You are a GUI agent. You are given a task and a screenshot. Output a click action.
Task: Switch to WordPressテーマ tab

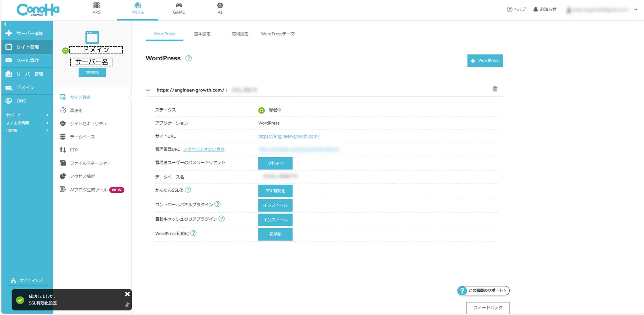click(x=278, y=34)
